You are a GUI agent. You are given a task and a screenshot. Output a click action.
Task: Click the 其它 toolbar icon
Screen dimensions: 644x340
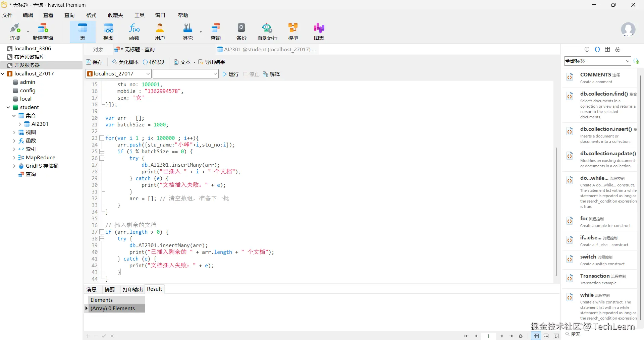(188, 32)
